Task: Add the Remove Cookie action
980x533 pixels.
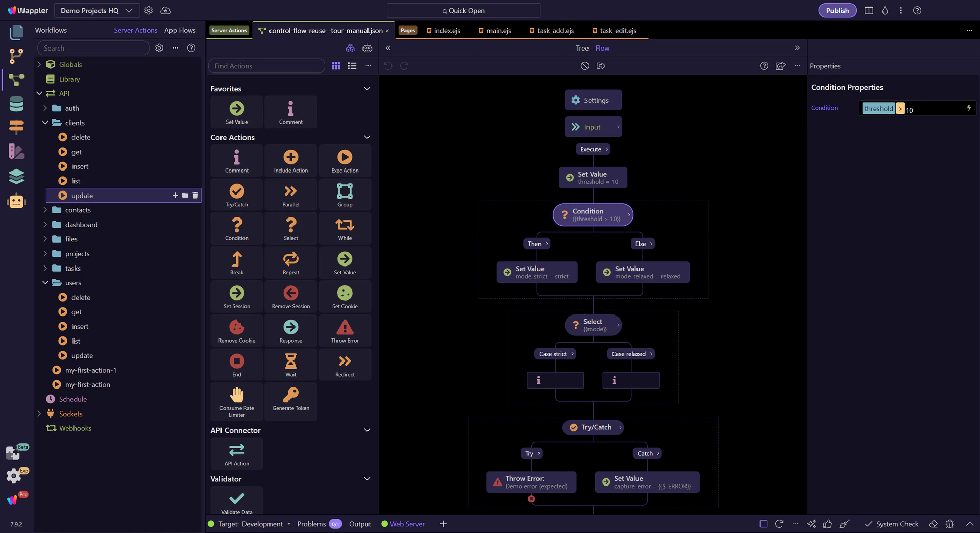Action: click(x=237, y=330)
